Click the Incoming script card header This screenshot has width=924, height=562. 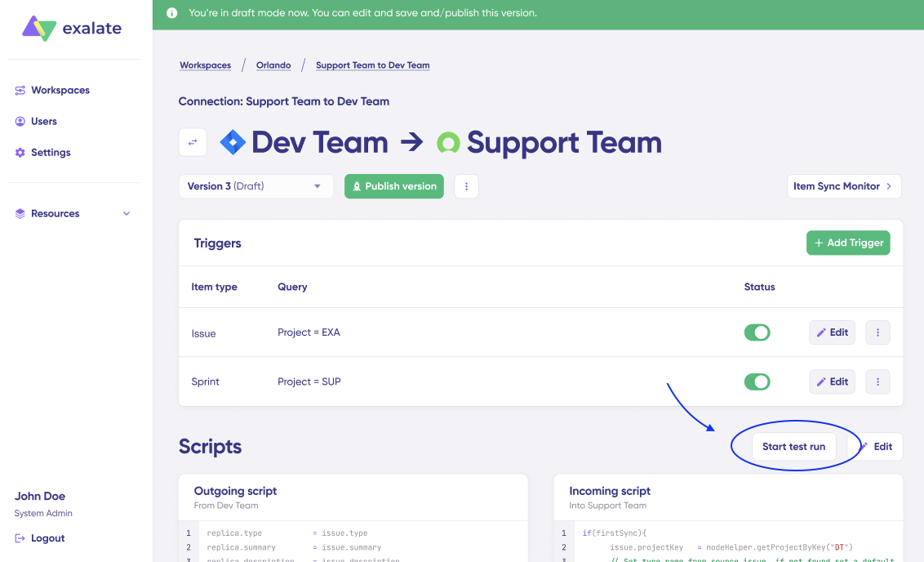point(728,497)
